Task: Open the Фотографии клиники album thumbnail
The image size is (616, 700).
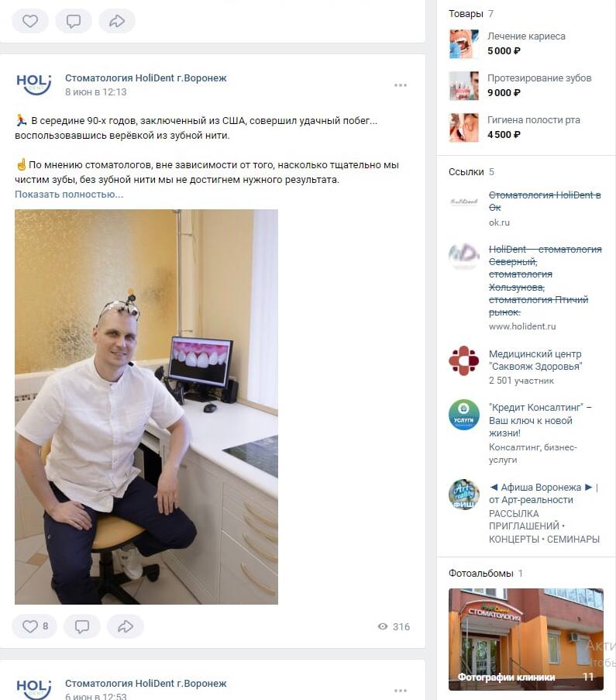Action: 526,640
